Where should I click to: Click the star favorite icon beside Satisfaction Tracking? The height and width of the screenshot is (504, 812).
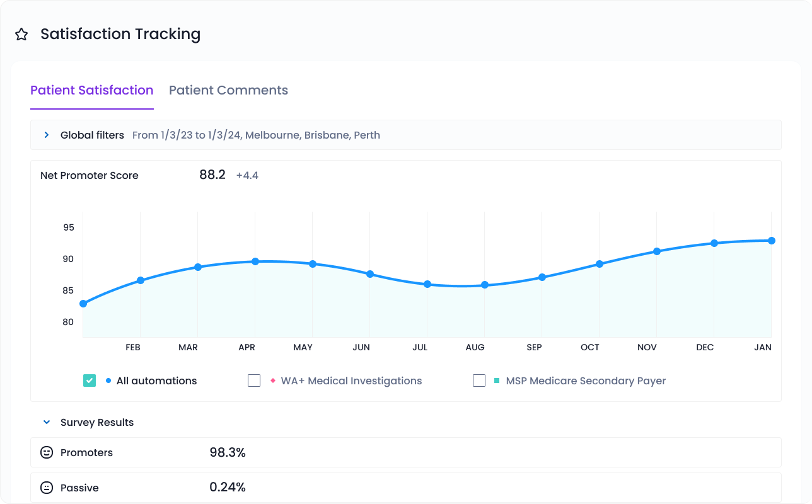pos(21,35)
